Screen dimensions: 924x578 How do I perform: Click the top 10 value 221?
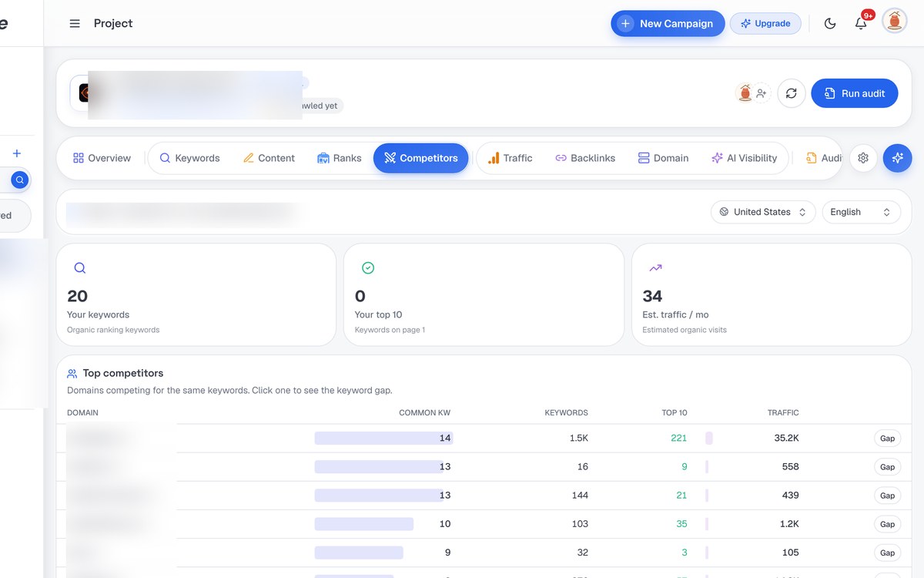(678, 438)
